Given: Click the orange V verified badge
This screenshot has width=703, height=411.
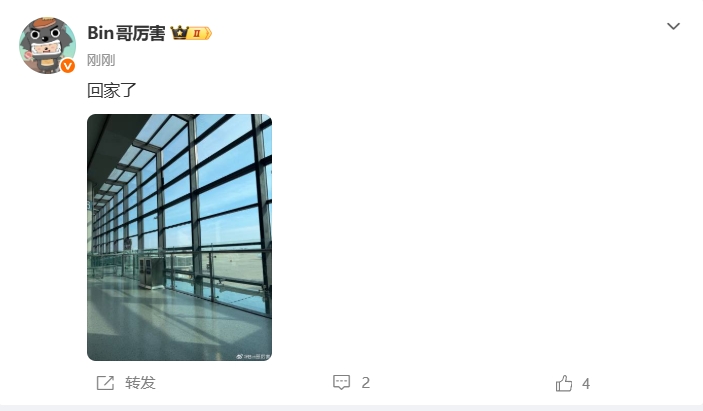Looking at the screenshot, I should pos(68,66).
